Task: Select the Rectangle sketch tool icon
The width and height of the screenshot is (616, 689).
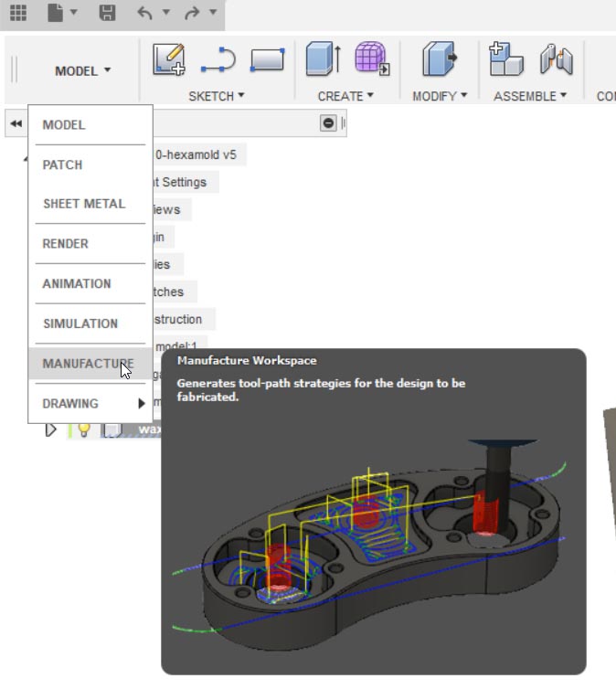Action: 267,59
